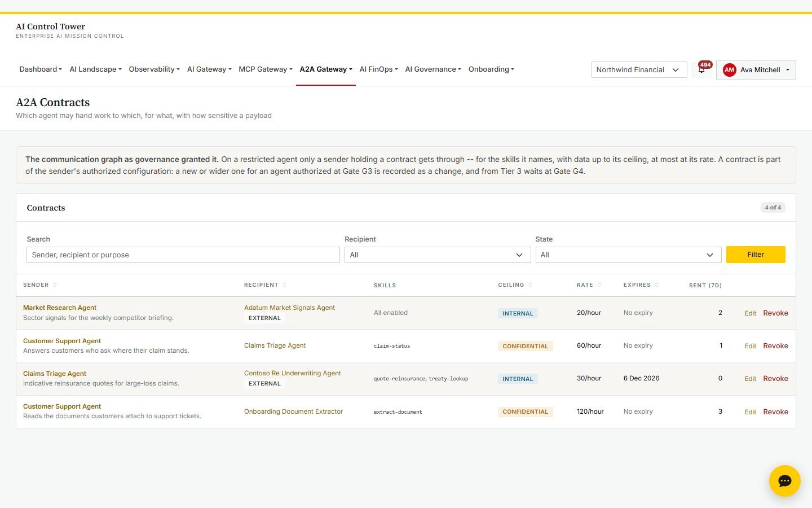This screenshot has height=508, width=812.
Task: Sort by the Sender column icon
Action: (55, 285)
